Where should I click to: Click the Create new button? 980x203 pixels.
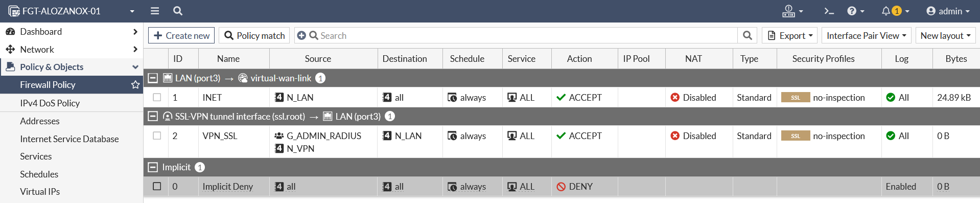[x=181, y=35]
